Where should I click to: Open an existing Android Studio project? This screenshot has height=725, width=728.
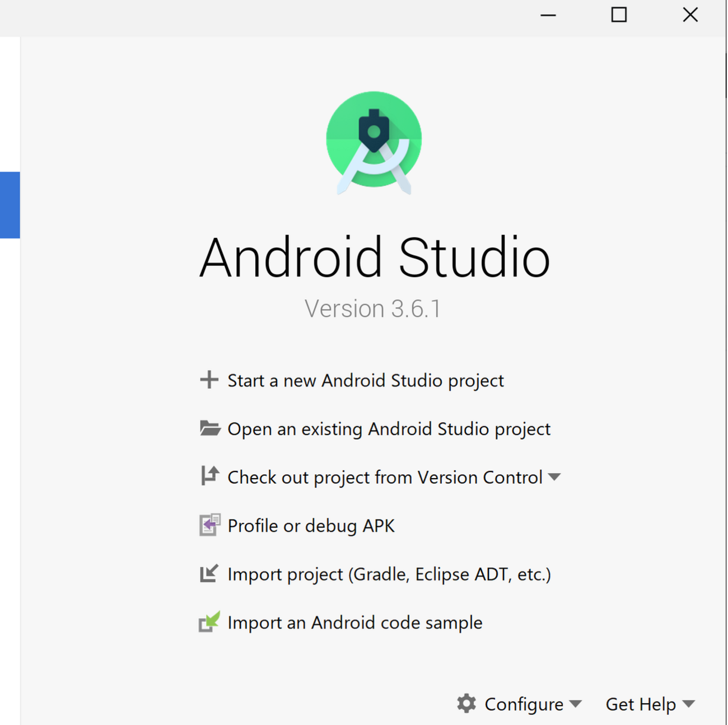(388, 428)
